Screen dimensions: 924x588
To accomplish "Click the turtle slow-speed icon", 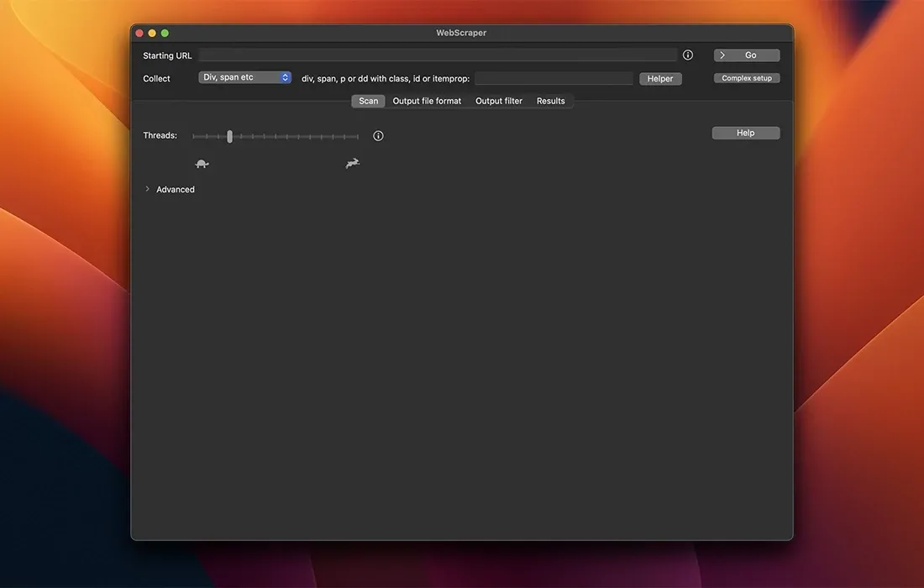I will [202, 164].
